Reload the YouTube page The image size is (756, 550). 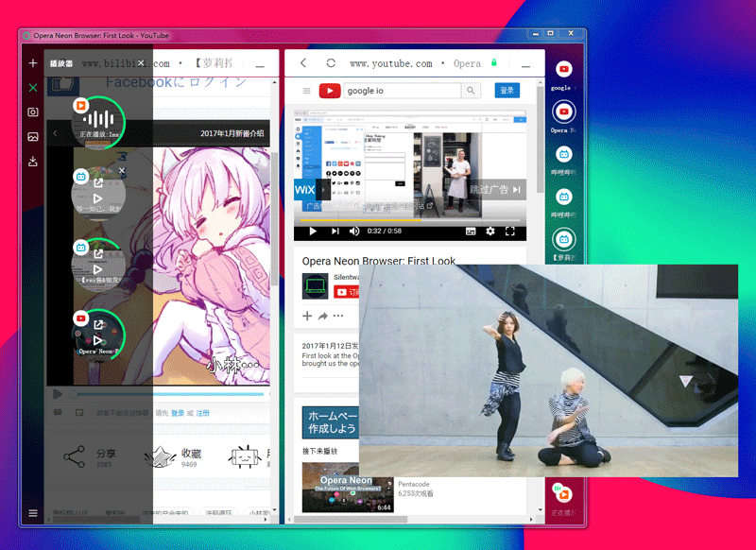click(331, 63)
